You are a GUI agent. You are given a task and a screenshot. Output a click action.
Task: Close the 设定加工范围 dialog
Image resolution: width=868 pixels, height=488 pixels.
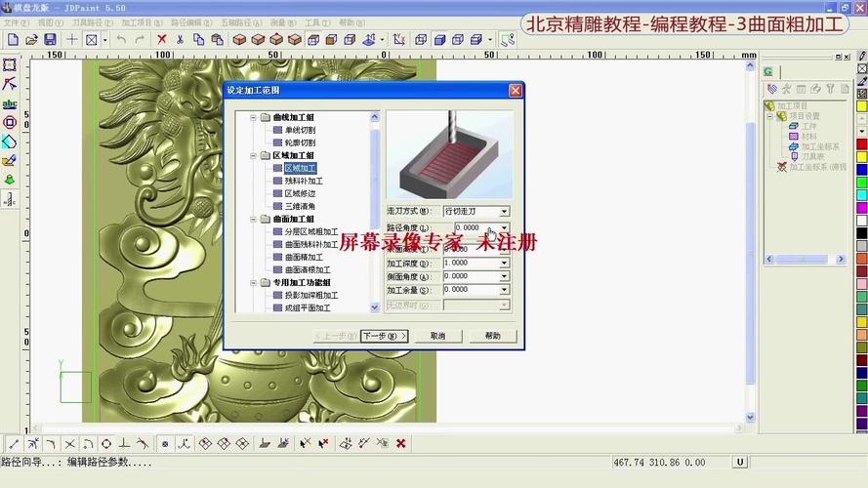[516, 90]
